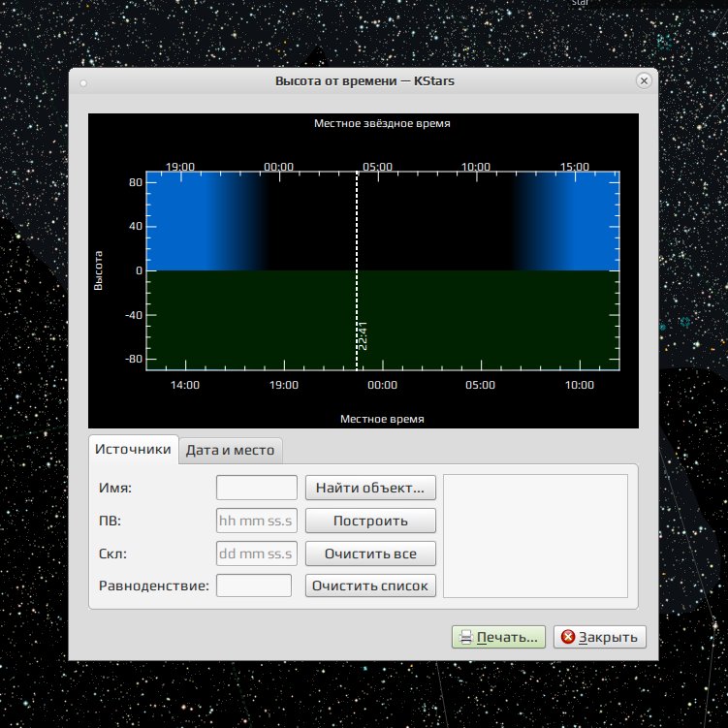The image size is (728, 728).
Task: Click the 22:41 current time marker line
Action: [x=357, y=270]
